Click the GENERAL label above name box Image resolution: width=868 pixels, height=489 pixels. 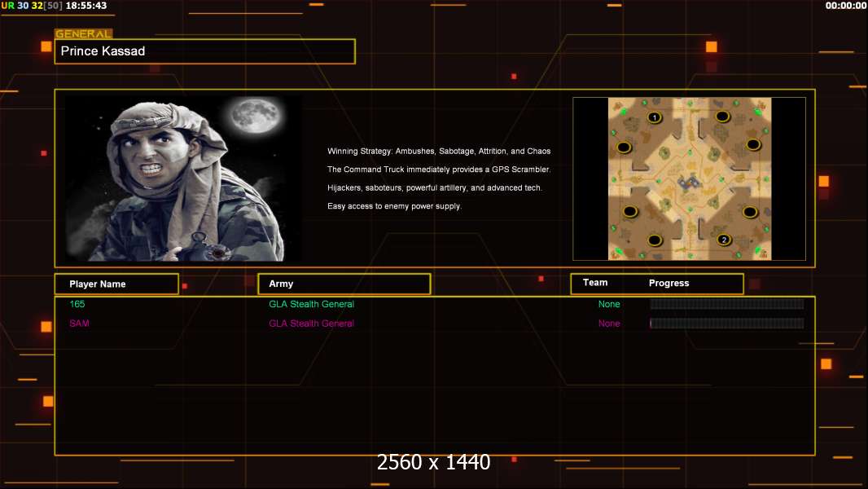click(84, 33)
